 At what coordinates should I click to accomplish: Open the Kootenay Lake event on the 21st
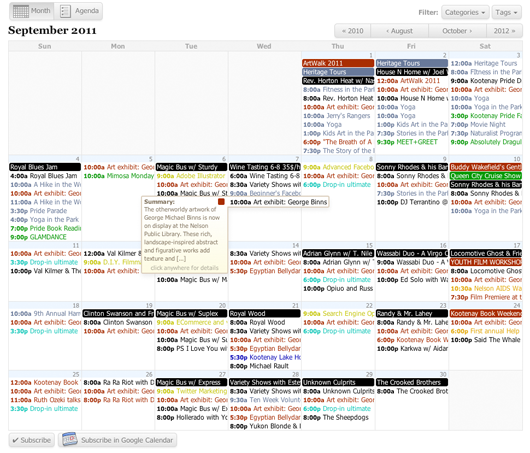tap(265, 357)
